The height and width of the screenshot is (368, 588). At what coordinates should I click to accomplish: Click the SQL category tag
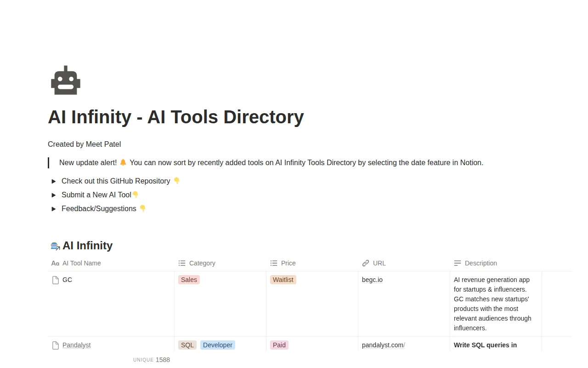(187, 345)
